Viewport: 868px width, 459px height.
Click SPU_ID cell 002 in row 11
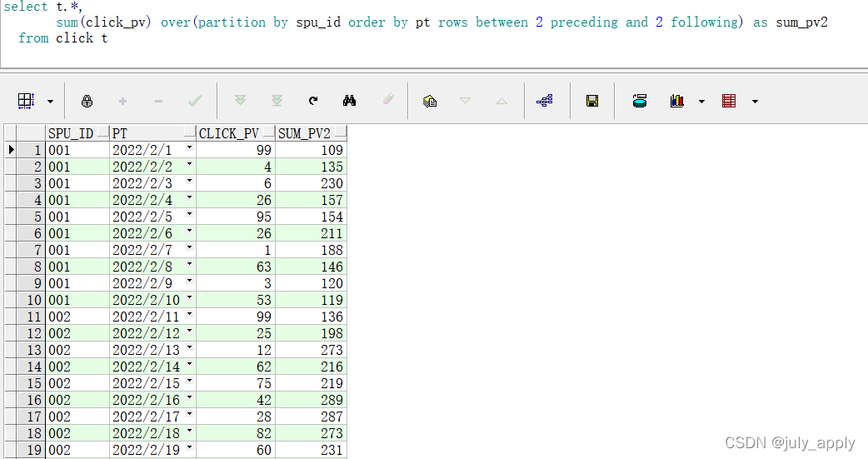coord(77,317)
